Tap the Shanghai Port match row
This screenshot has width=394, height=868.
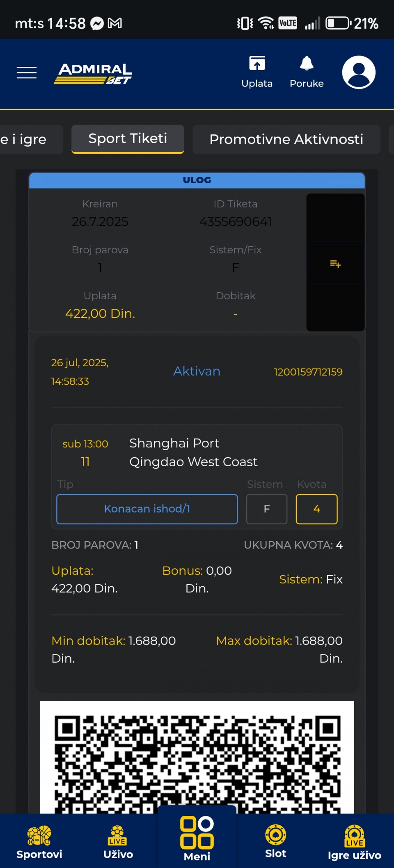click(197, 453)
